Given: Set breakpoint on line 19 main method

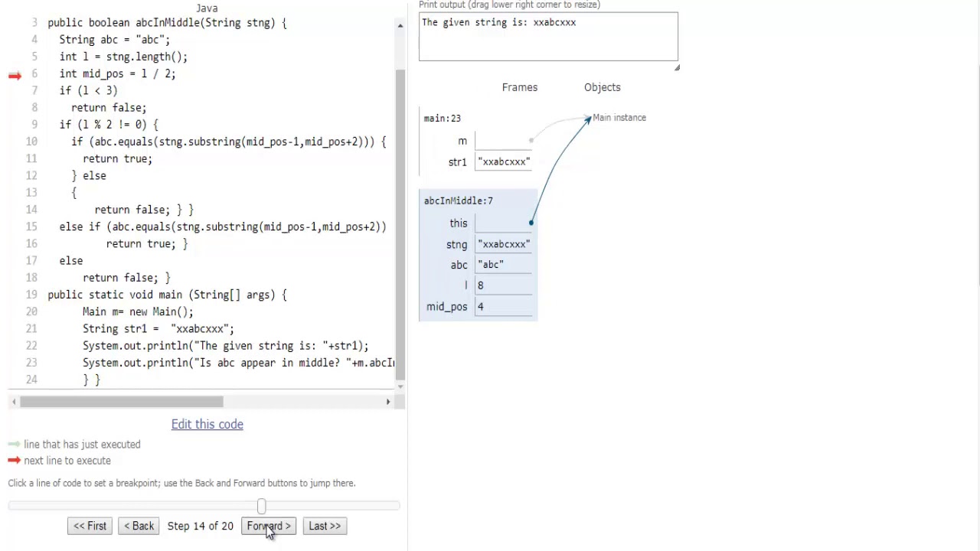Looking at the screenshot, I should click(x=167, y=295).
